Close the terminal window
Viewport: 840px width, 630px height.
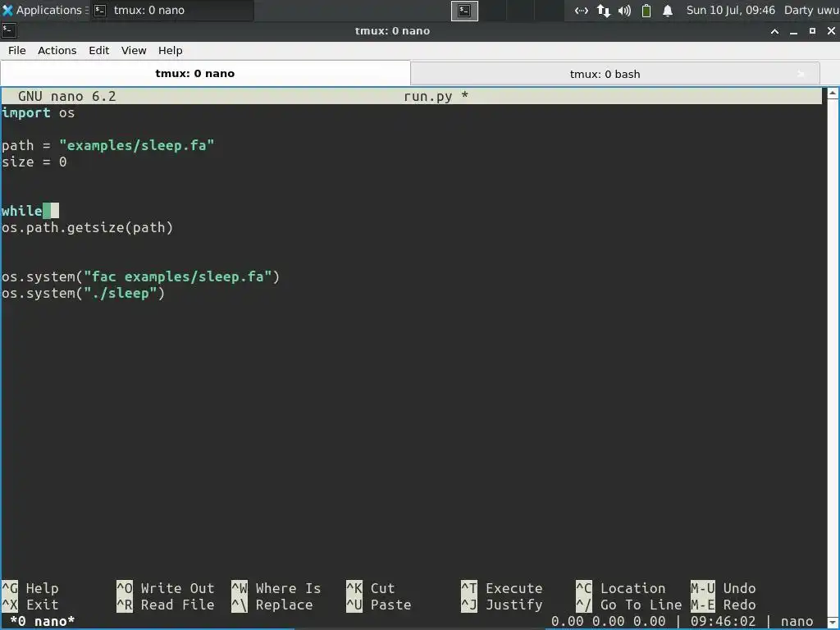831,31
